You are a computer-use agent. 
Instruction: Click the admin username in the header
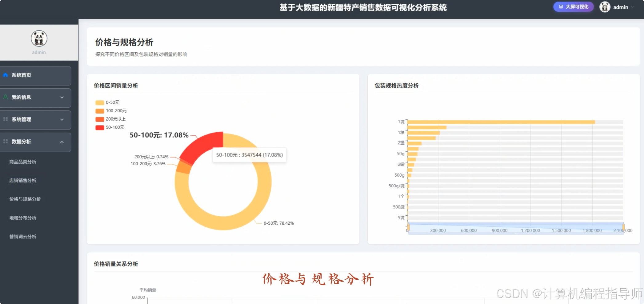coord(621,7)
